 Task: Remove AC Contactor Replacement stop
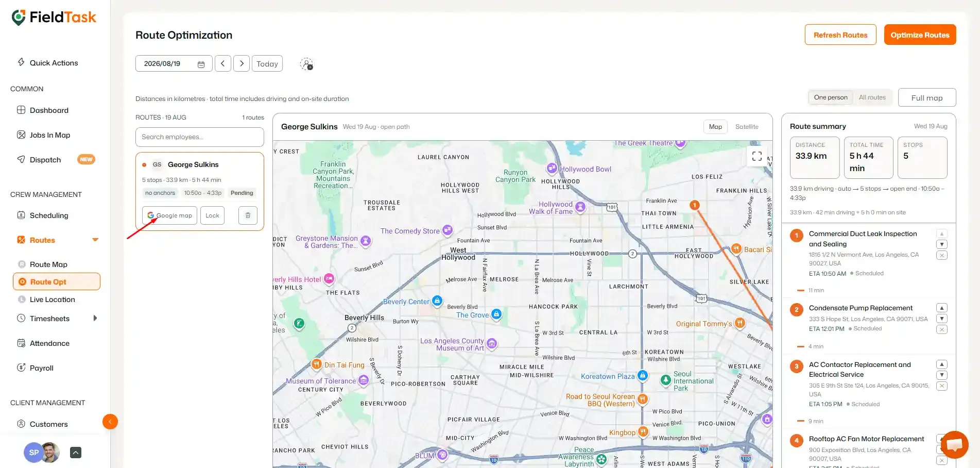(942, 386)
